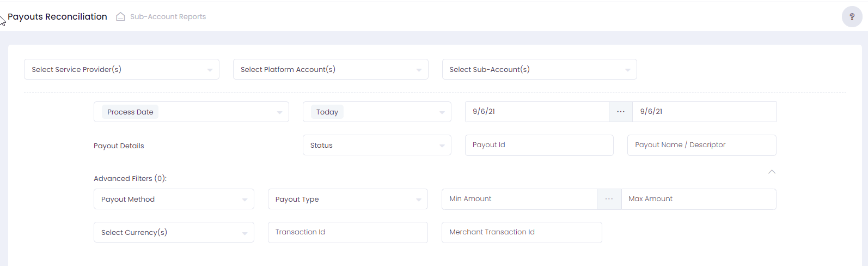Click the start date field
The image size is (868, 266).
click(536, 112)
